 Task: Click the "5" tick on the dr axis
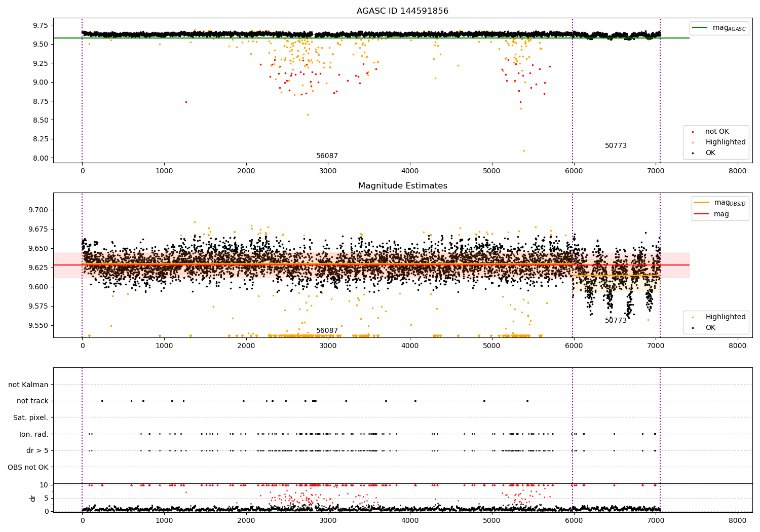(x=46, y=499)
